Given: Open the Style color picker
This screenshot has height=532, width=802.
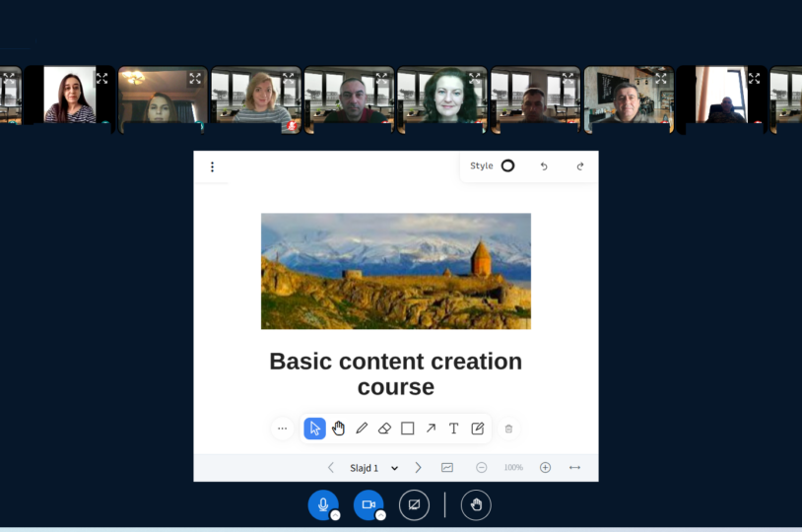Looking at the screenshot, I should point(507,166).
